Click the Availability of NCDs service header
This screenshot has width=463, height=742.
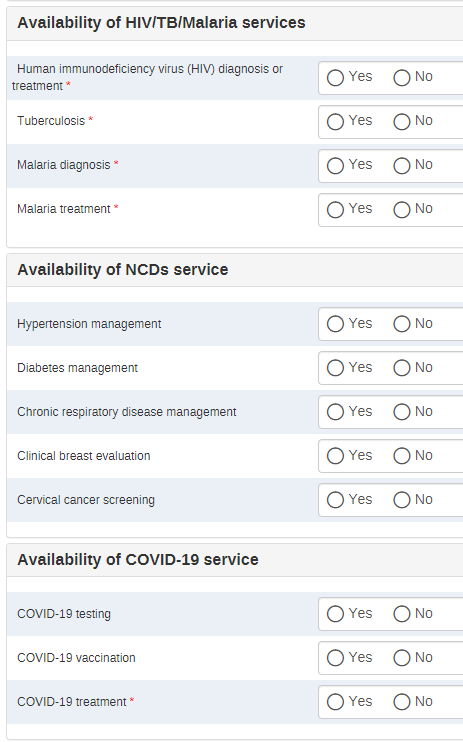123,270
